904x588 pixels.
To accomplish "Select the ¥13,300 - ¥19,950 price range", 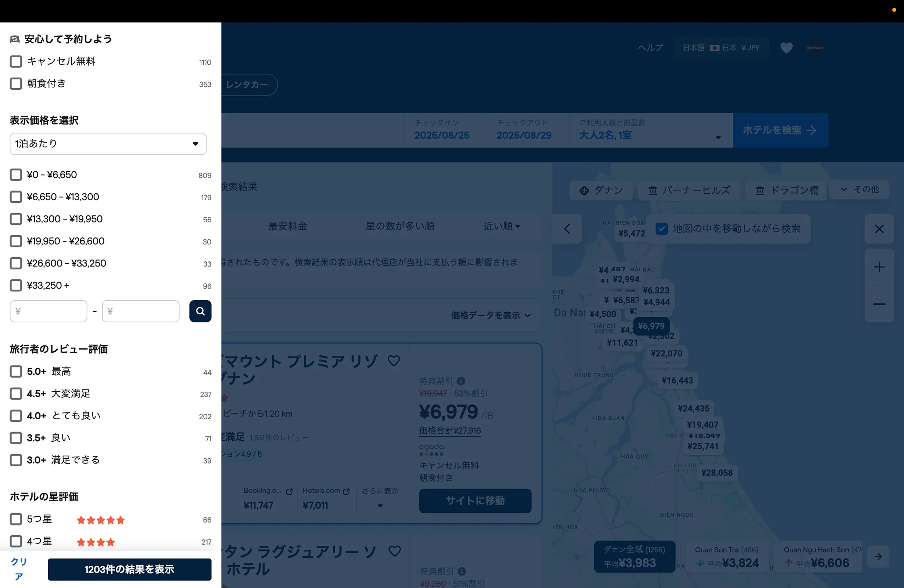I will click(x=15, y=219).
